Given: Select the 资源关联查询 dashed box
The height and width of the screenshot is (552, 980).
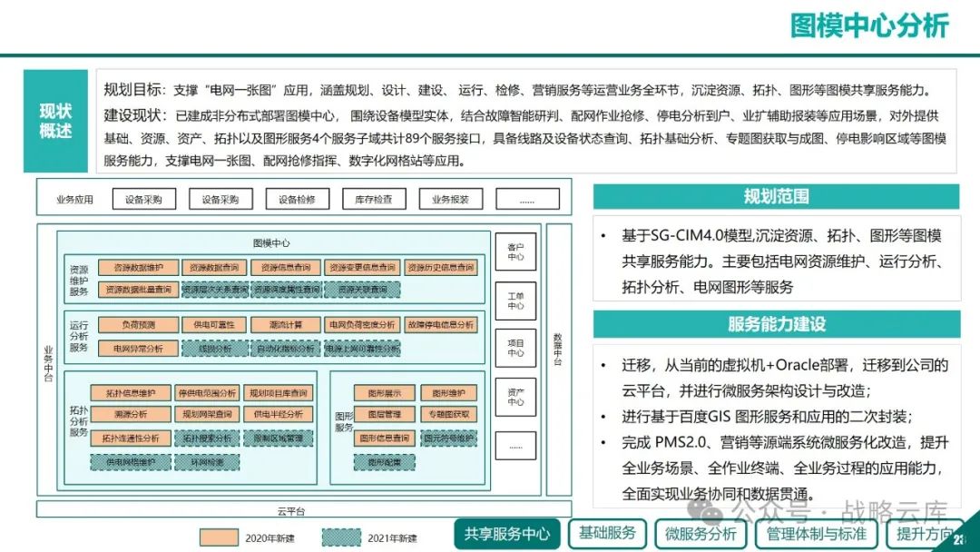Looking at the screenshot, I should [x=362, y=290].
